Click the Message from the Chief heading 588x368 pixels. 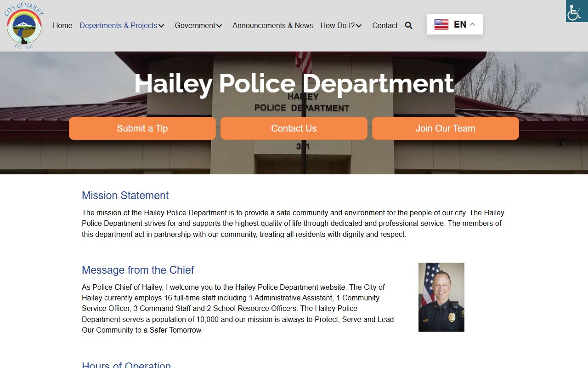(138, 270)
